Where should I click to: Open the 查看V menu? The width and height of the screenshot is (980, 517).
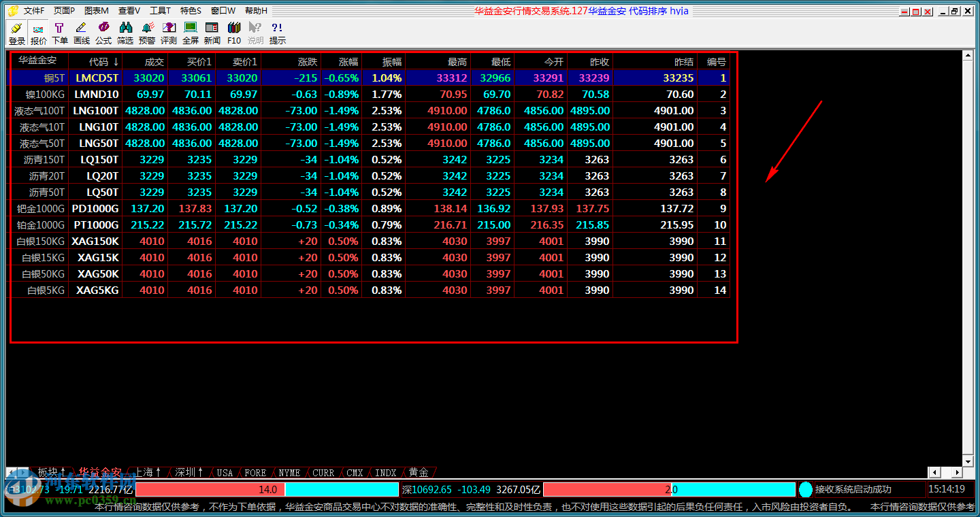point(129,11)
